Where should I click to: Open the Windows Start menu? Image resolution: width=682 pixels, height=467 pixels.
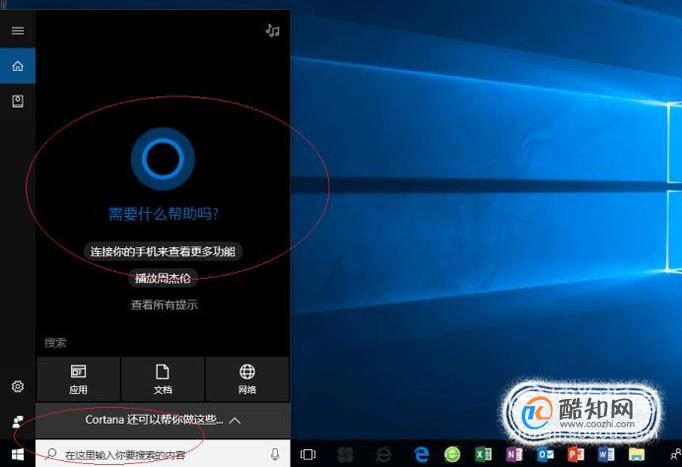[17, 454]
